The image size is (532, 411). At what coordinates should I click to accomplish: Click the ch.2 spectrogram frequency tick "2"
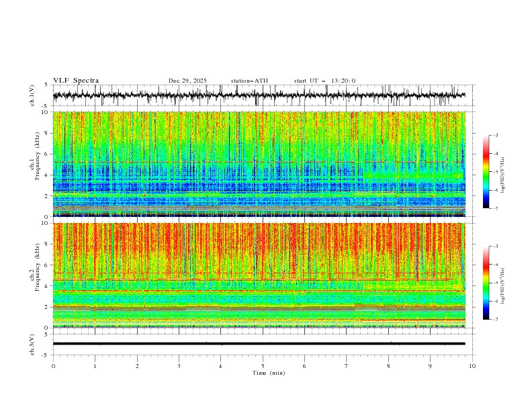click(x=48, y=307)
